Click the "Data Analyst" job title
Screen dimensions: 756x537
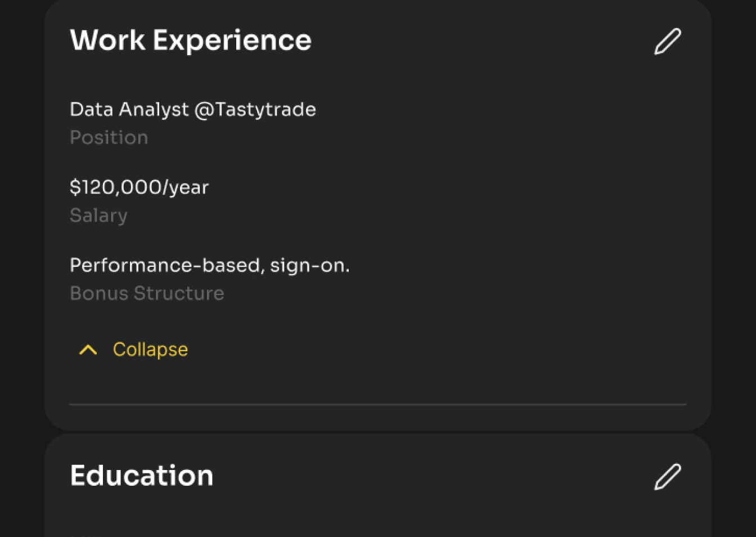(129, 109)
